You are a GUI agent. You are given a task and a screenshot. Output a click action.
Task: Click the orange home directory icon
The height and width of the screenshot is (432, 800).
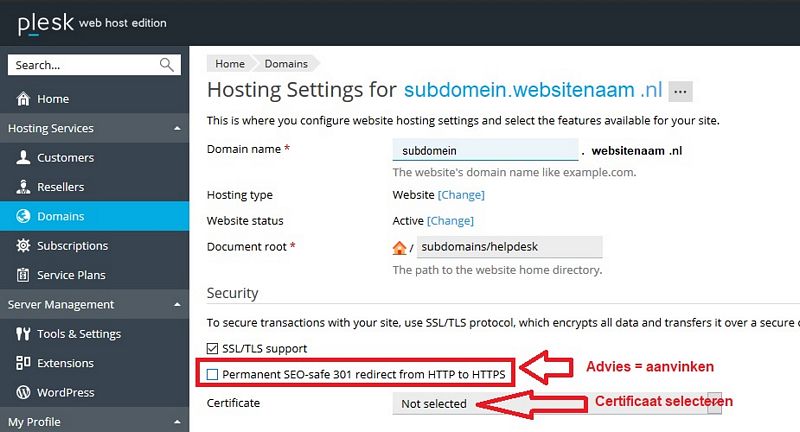pos(399,248)
